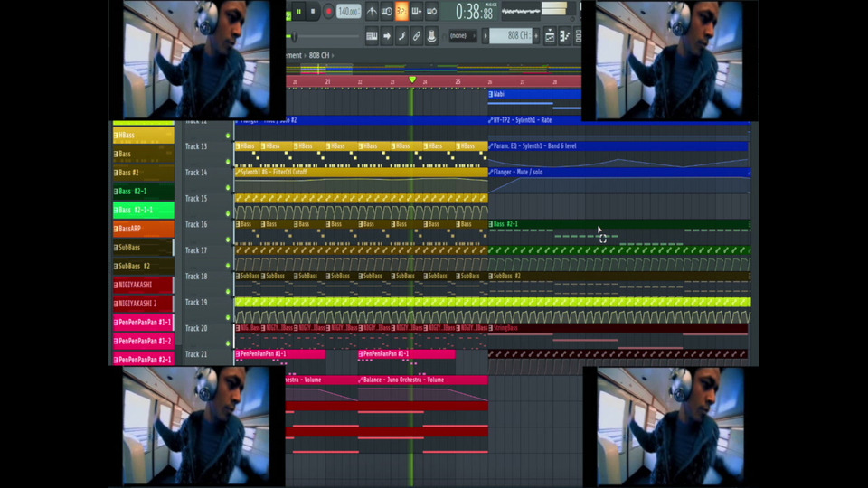Select Sylenth1 #6 FilterCtl Cutoff automation clip
The height and width of the screenshot is (488, 868).
361,181
